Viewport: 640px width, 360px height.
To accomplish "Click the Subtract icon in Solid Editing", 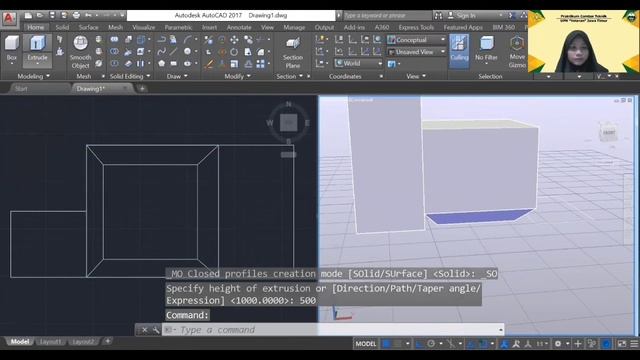I will (x=114, y=52).
